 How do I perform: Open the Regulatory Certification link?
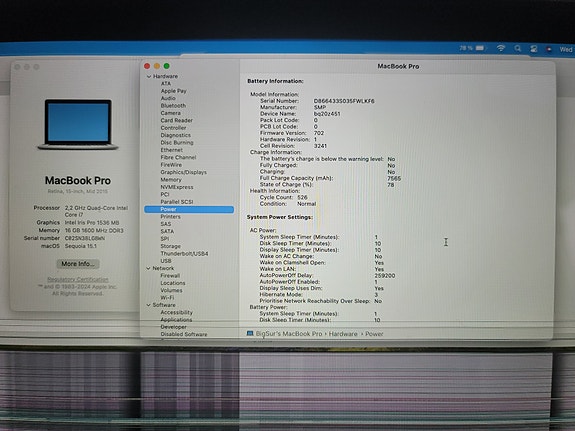(78, 279)
